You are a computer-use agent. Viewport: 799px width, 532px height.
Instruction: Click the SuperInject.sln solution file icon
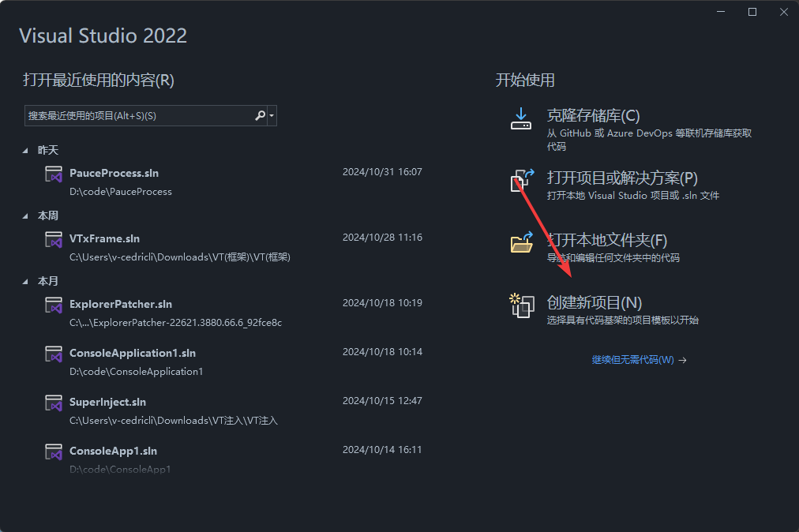(54, 403)
